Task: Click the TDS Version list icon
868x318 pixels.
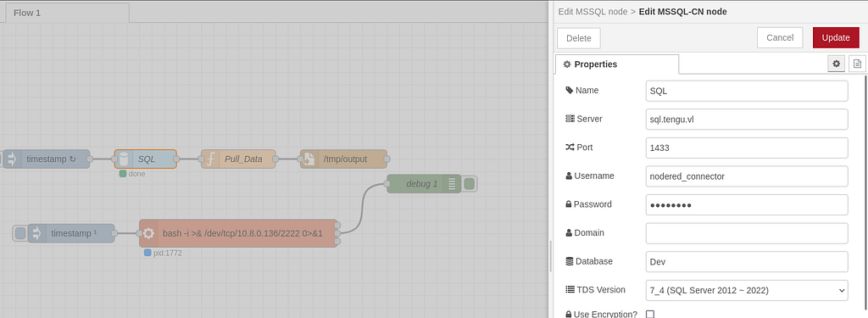Action: (570, 289)
